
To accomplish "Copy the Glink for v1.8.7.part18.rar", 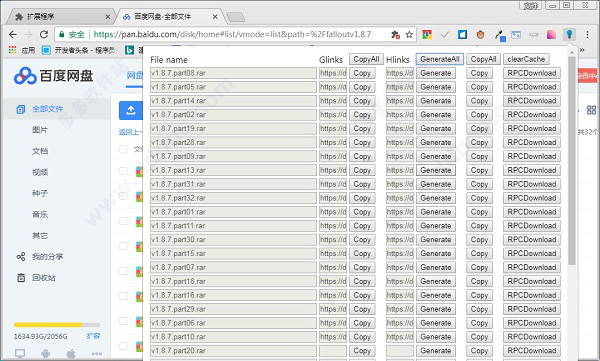I will coord(362,281).
